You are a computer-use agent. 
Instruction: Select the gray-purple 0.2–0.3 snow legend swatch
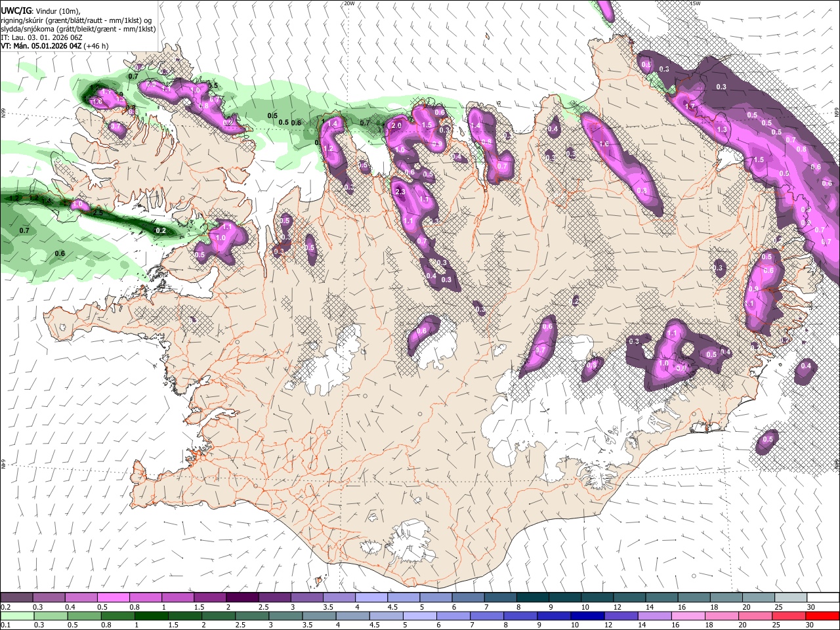pyautogui.click(x=16, y=597)
